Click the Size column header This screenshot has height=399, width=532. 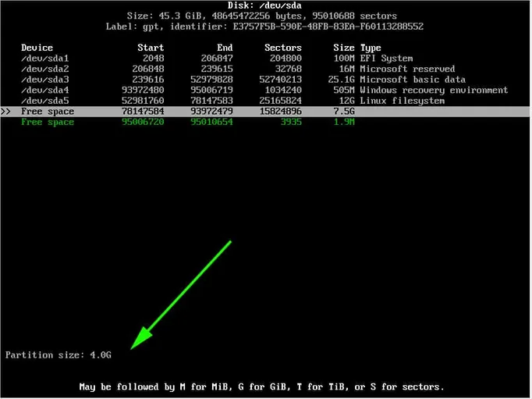343,48
